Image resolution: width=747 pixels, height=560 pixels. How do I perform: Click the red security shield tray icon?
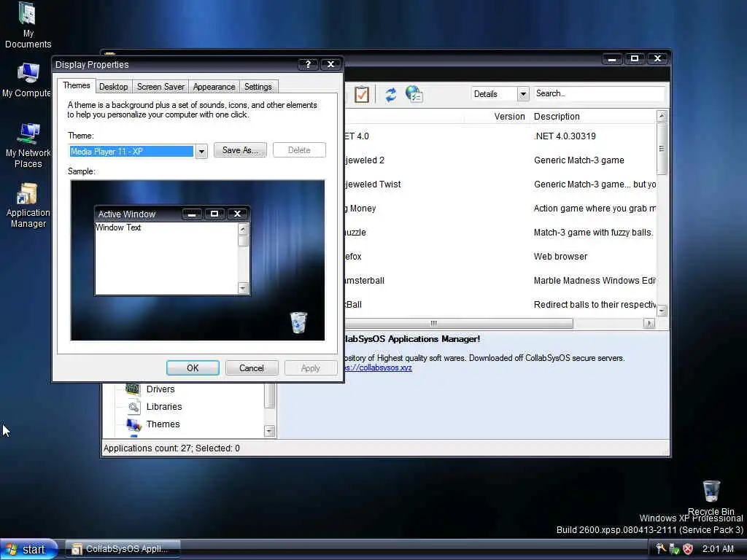tap(688, 549)
